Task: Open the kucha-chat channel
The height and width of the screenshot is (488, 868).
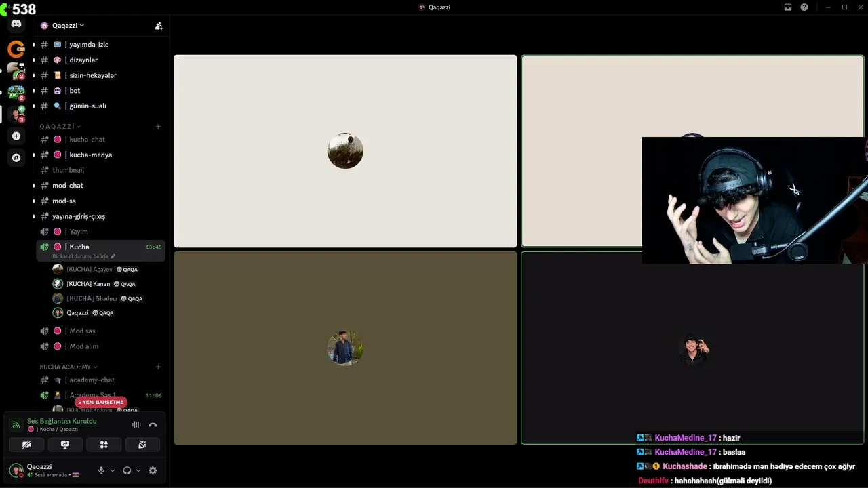Action: tap(100, 140)
